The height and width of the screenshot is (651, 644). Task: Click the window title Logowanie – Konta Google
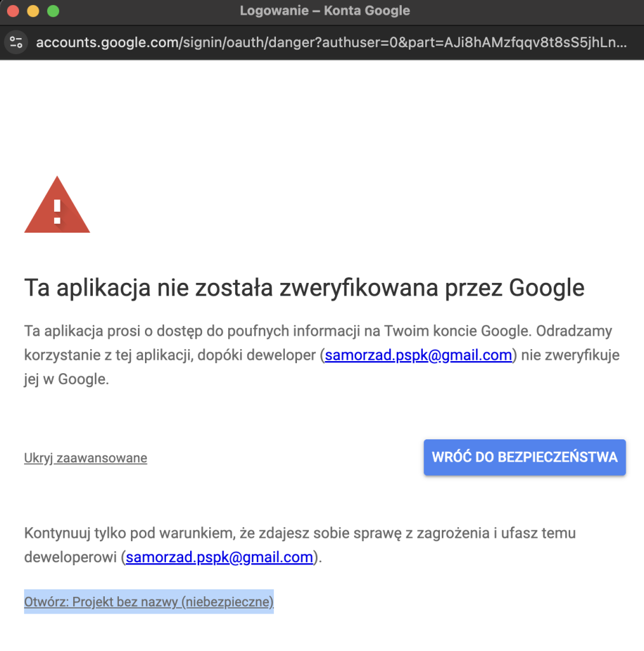[x=325, y=11]
